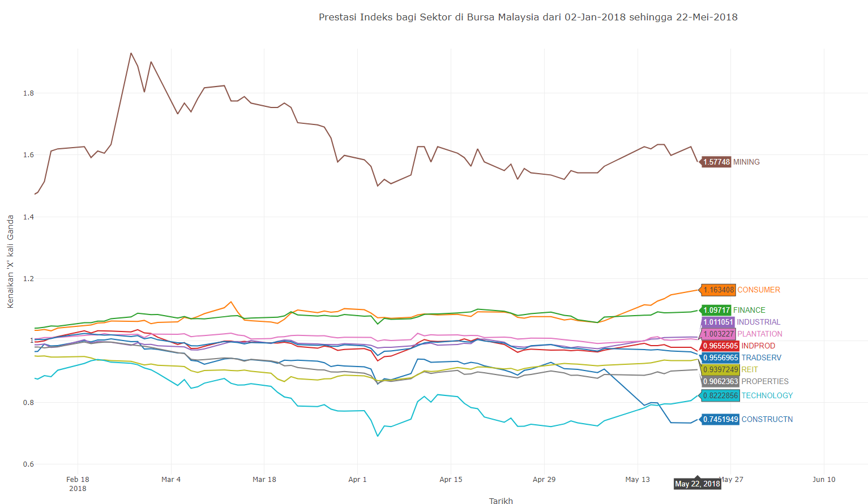Click the 1.8 y-axis tick label
Screen dimensions: 868x504
28,93
